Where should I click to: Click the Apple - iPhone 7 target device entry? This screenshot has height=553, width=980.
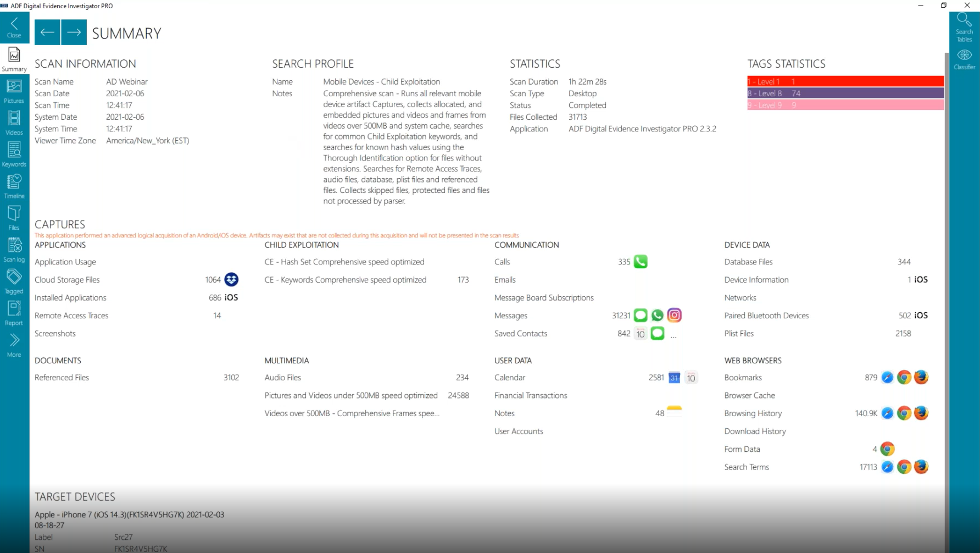[129, 520]
